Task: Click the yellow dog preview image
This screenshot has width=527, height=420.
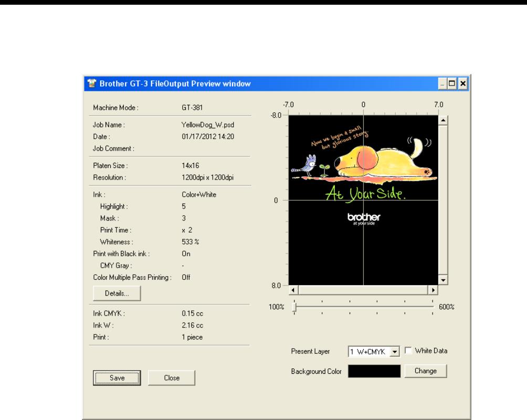Action: 363,200
